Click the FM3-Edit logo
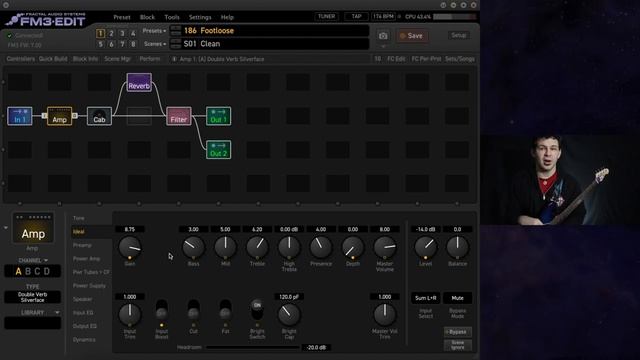This screenshot has width=640, height=360. tap(46, 20)
